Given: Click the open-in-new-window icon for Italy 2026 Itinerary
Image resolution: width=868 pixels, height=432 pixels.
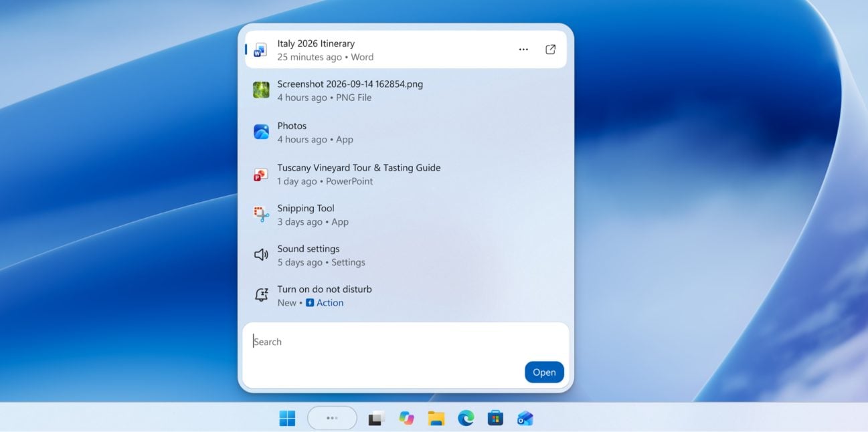Looking at the screenshot, I should [x=550, y=49].
